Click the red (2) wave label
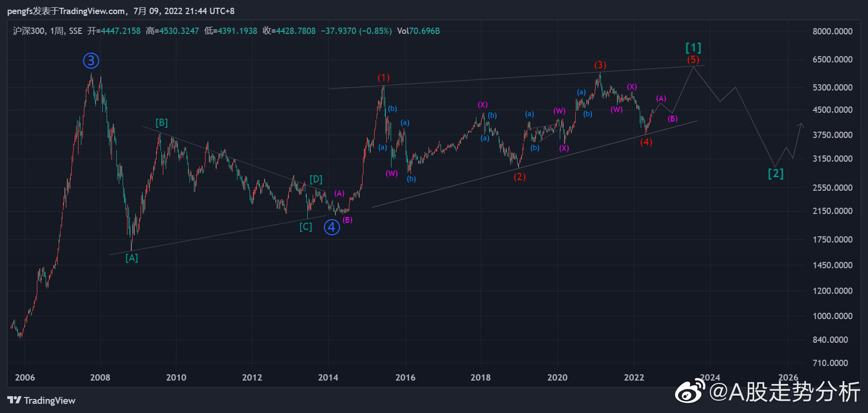This screenshot has height=413, width=868. [x=520, y=177]
